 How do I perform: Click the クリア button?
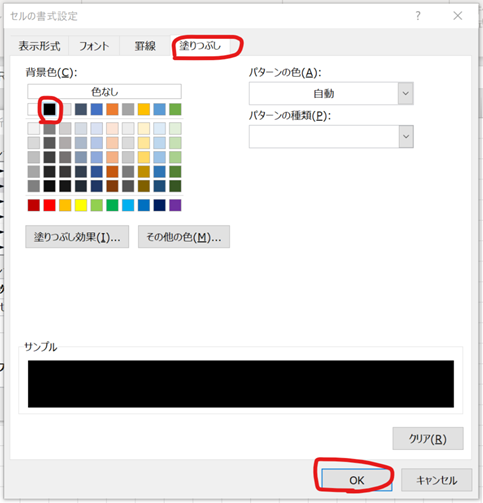coord(428,439)
